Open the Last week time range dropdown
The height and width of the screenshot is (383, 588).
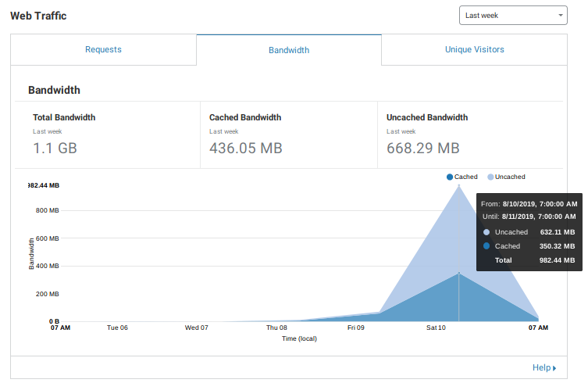512,16
